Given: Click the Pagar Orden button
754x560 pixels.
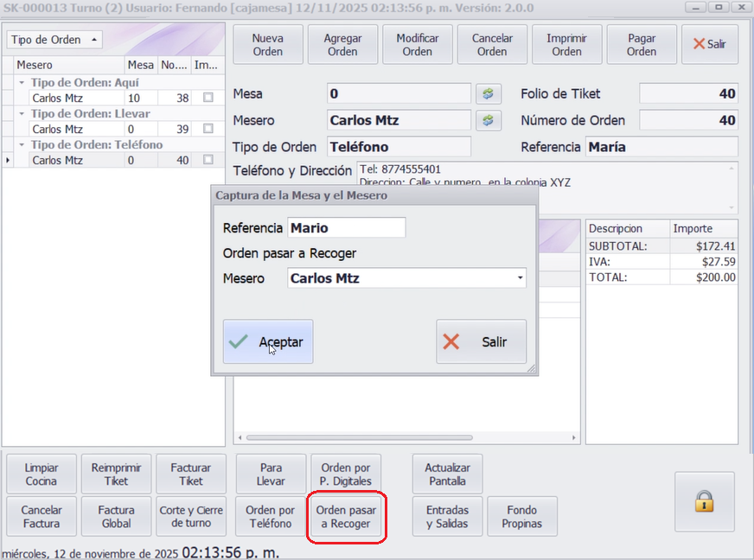Looking at the screenshot, I should pyautogui.click(x=642, y=45).
